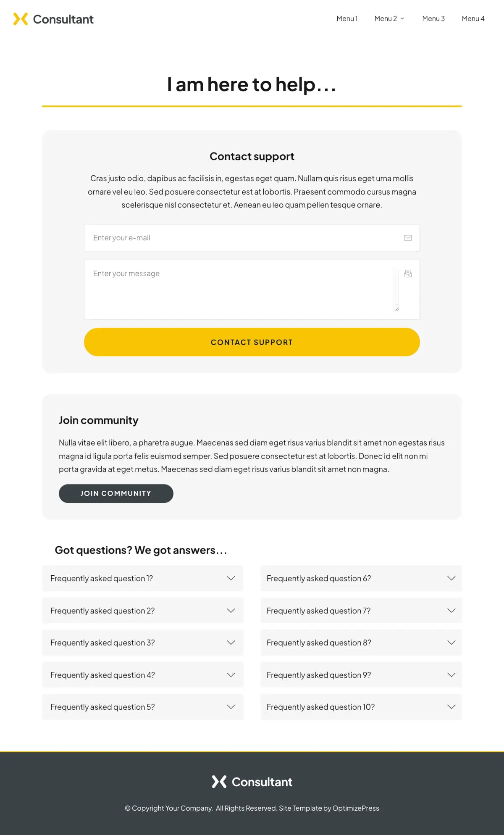Click the textarea resize handle
Viewport: 504px width, 835px height.
pos(396,308)
